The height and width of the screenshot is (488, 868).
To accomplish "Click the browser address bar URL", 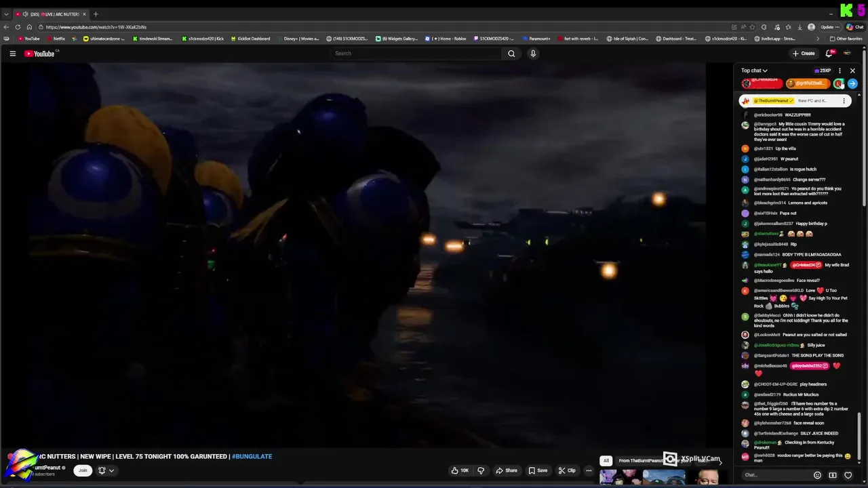I will click(x=96, y=27).
